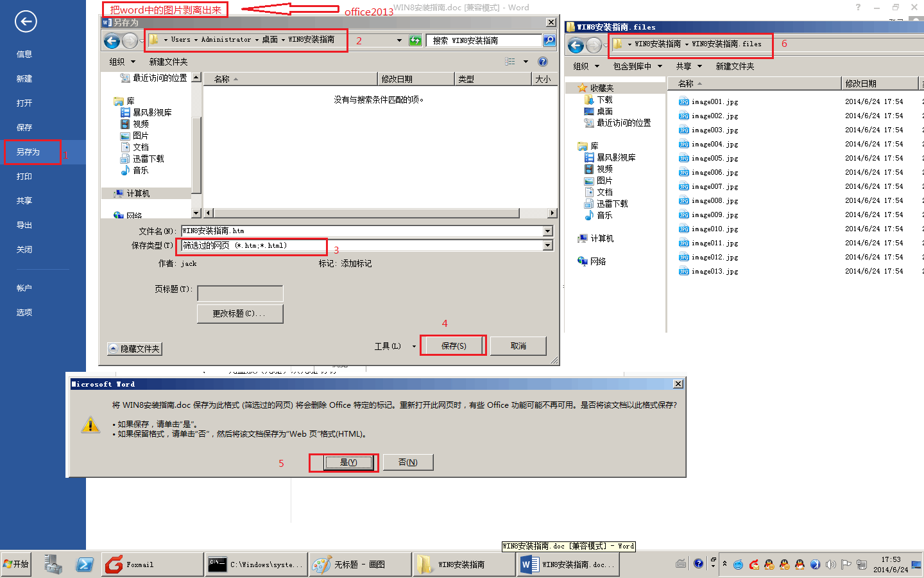This screenshot has height=578, width=924.
Task: Click 新建文件夹 in the 另存为 dialog toolbar
Action: click(168, 62)
